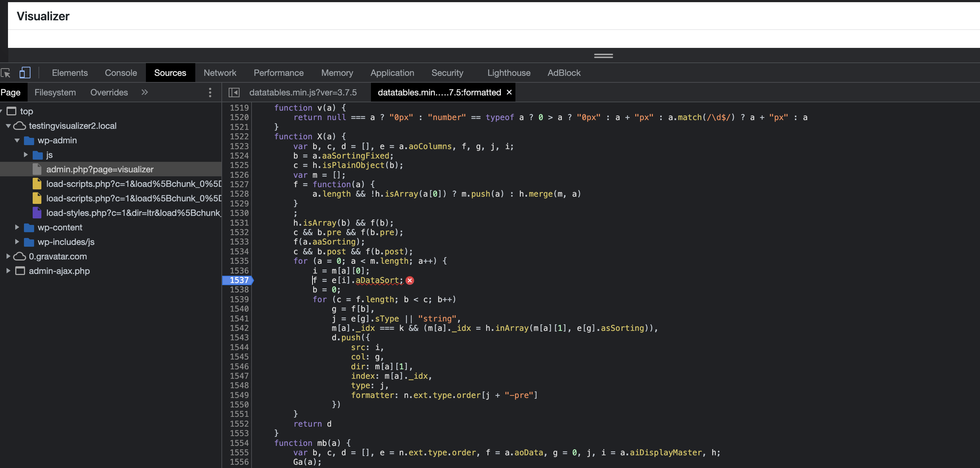Open the three-dot more options menu
This screenshot has height=468, width=980.
point(210,93)
